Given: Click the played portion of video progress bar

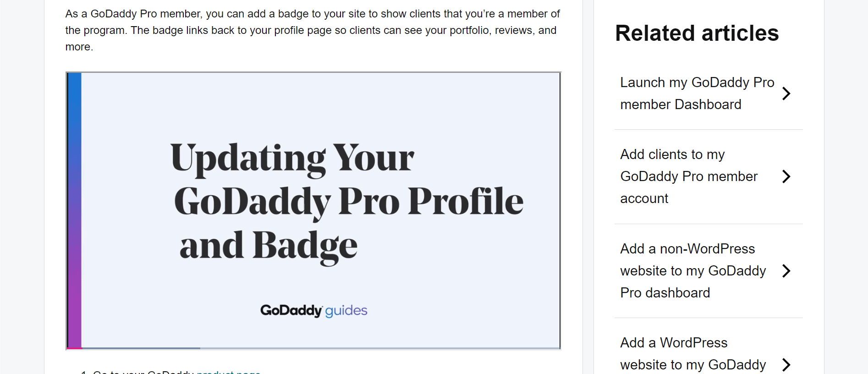Looking at the screenshot, I should (x=133, y=348).
